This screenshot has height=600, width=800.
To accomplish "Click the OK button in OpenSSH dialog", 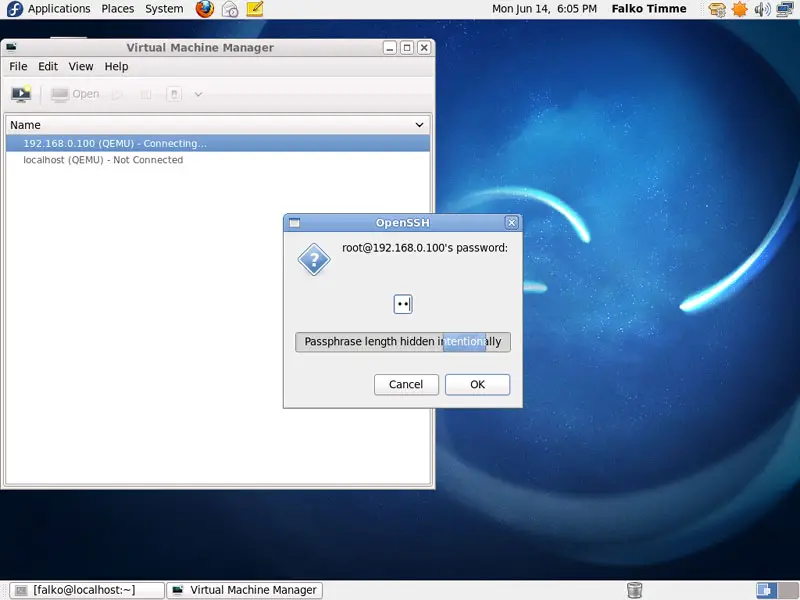I will coord(478,385).
